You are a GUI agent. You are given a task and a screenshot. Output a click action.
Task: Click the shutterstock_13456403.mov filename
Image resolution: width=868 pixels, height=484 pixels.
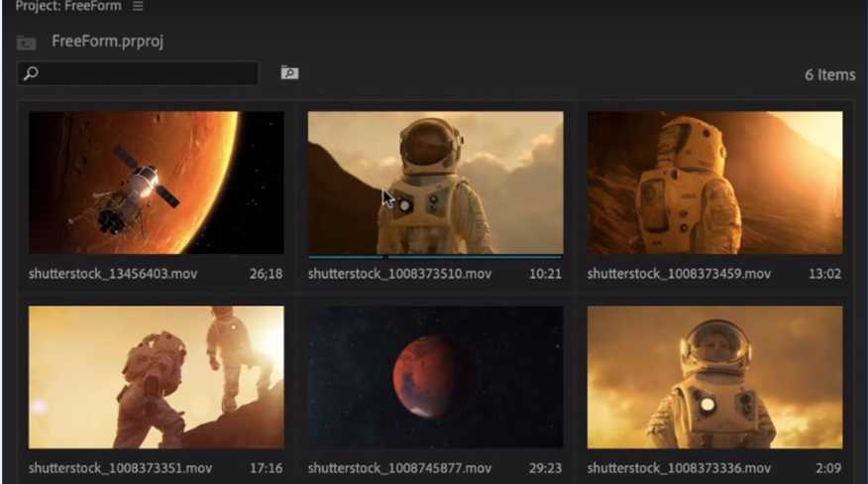[x=113, y=274]
